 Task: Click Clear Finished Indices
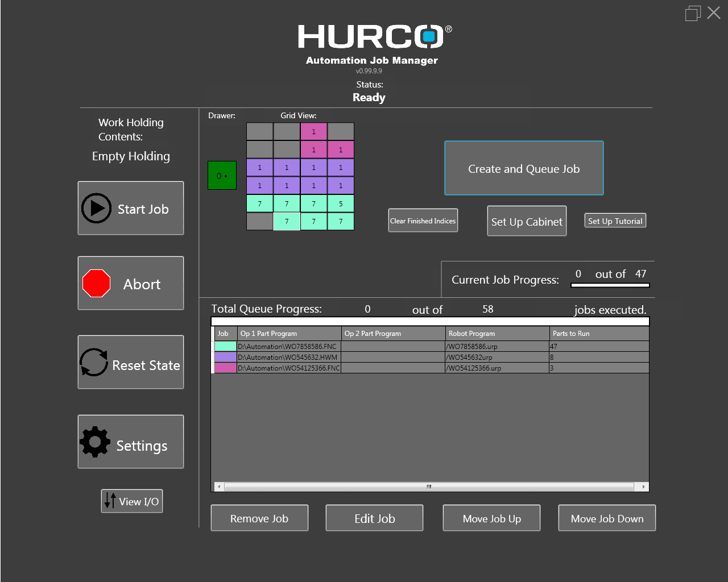tap(423, 221)
